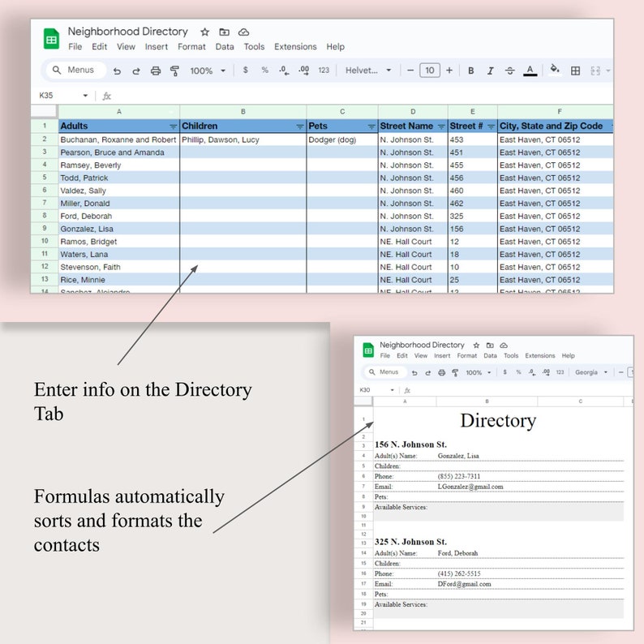Select cell 'Pearson, Bruce and Amanda'
This screenshot has height=644, width=644.
(118, 152)
